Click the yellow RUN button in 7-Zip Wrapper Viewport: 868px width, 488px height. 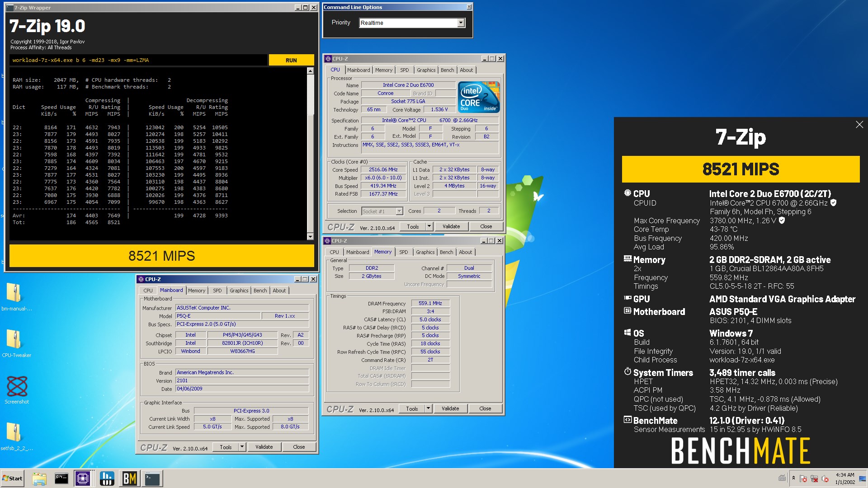[291, 60]
